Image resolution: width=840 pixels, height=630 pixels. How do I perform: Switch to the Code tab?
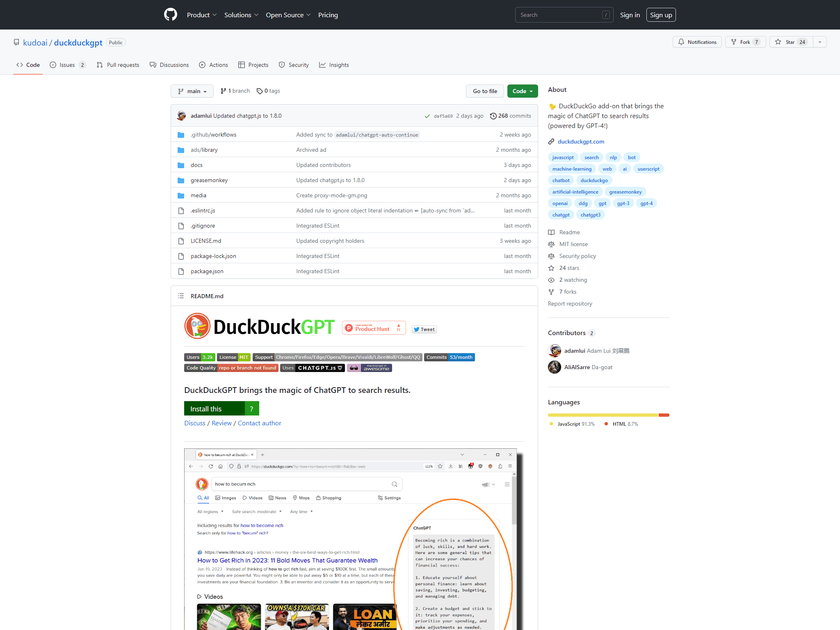coord(28,65)
